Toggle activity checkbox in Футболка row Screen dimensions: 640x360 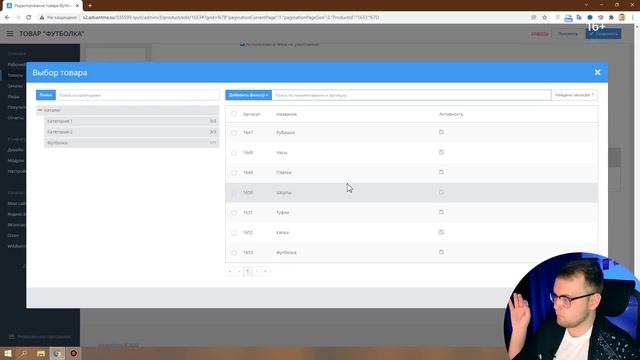click(441, 252)
